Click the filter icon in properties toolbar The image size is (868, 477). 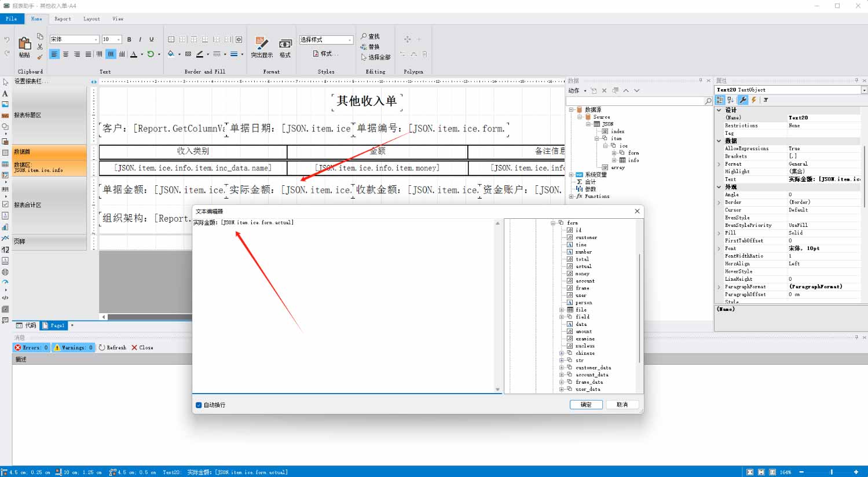click(766, 100)
